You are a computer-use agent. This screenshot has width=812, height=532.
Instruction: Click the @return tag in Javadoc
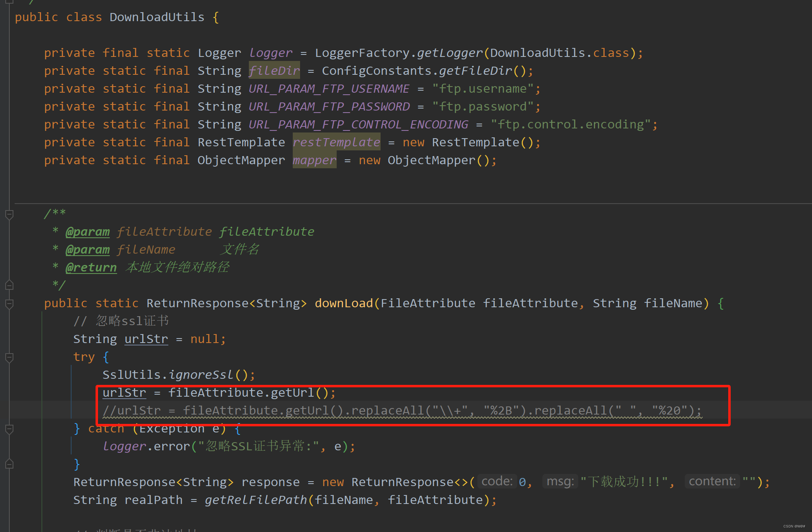click(x=91, y=267)
